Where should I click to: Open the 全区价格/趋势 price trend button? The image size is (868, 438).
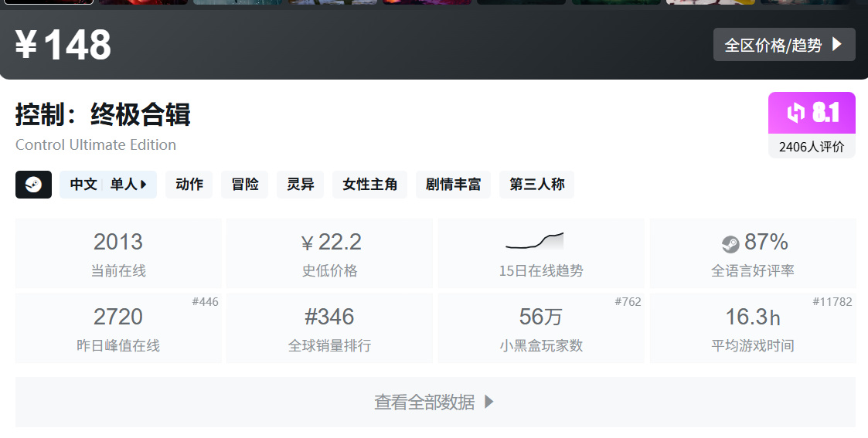click(784, 44)
